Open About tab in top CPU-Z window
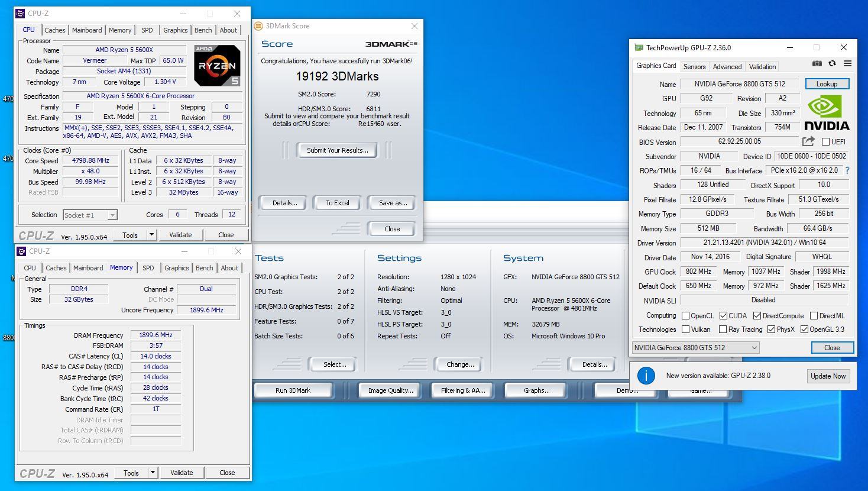This screenshot has width=868, height=491. (x=228, y=30)
